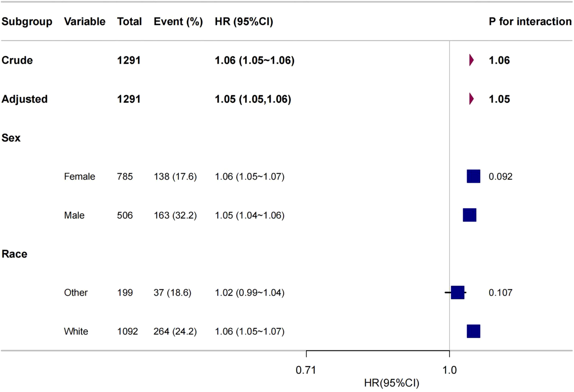This screenshot has height=392, width=574.
Task: Click the total 199 for Other
Action: [125, 292]
